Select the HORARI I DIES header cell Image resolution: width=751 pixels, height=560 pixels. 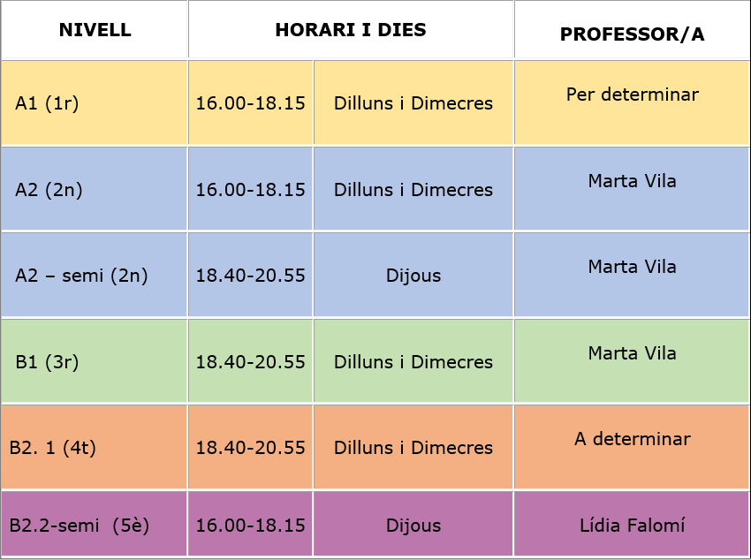(x=351, y=30)
